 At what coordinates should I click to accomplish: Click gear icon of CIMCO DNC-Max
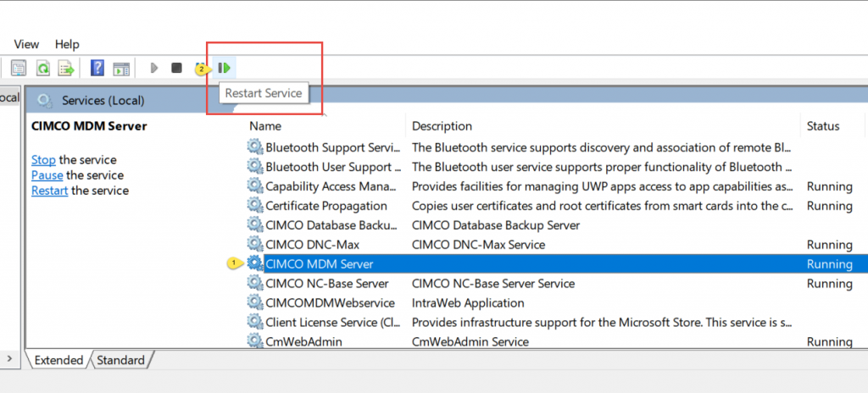pos(254,244)
